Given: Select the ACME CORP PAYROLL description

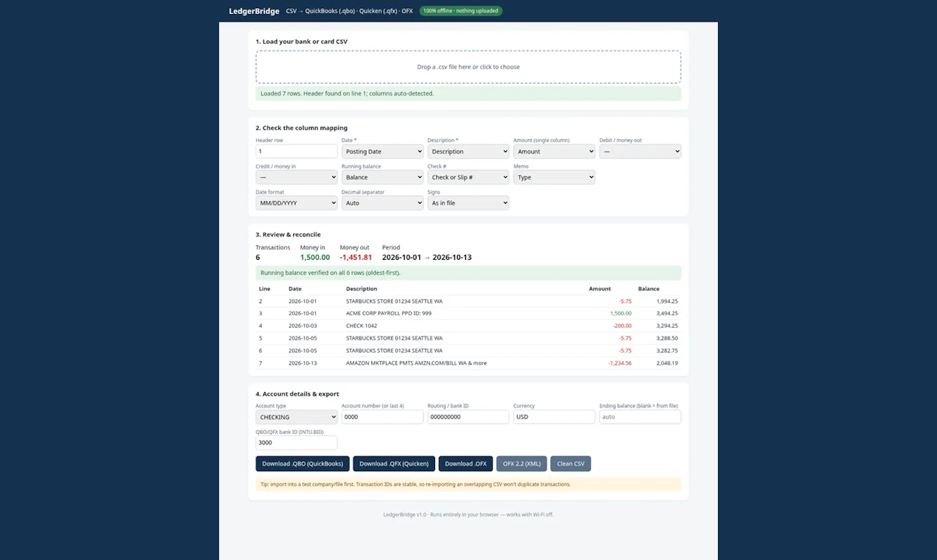Looking at the screenshot, I should [389, 314].
